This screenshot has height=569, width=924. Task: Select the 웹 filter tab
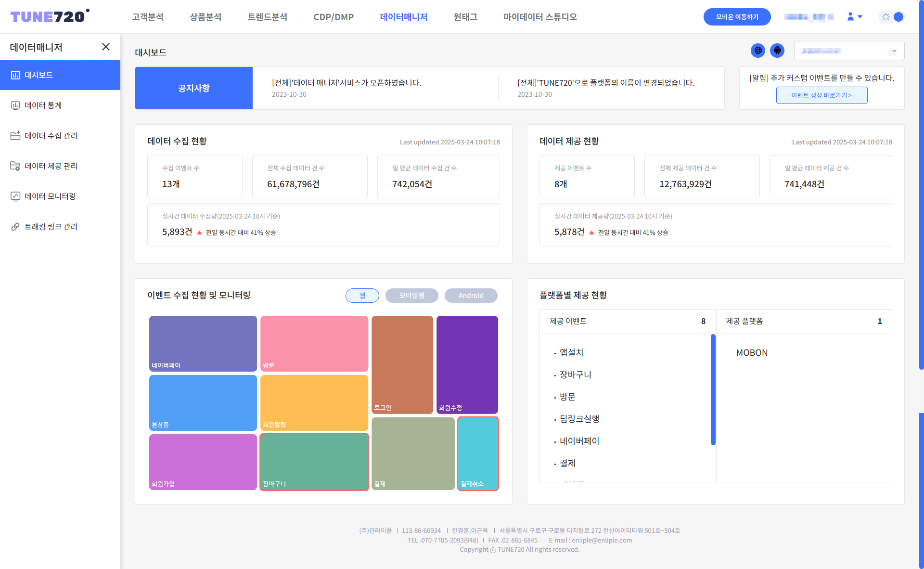click(362, 296)
